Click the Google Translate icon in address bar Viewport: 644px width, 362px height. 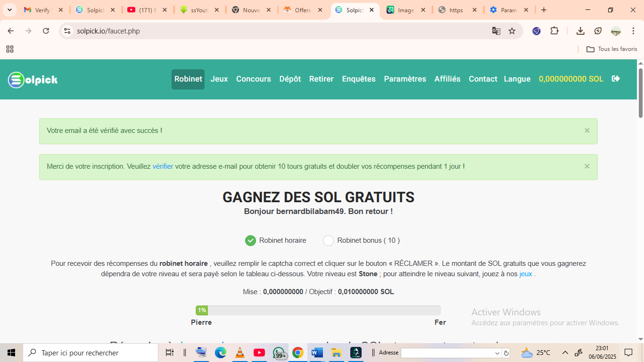pyautogui.click(x=496, y=31)
